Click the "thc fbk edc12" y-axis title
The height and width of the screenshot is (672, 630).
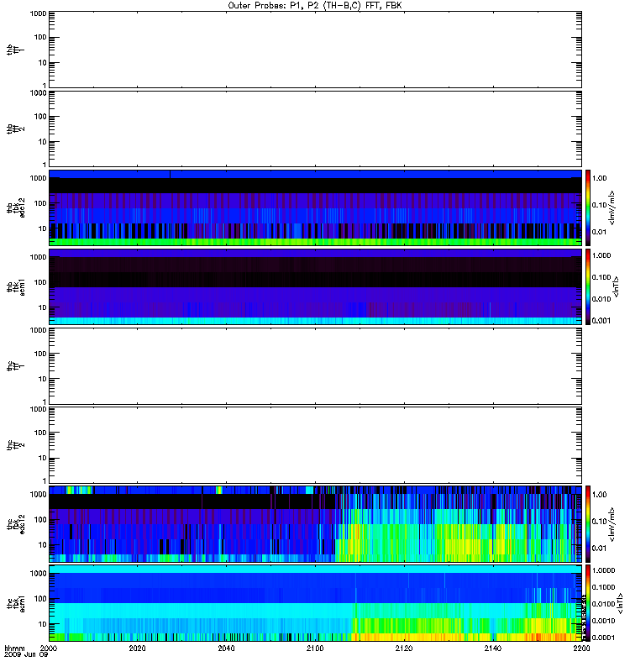pyautogui.click(x=16, y=524)
